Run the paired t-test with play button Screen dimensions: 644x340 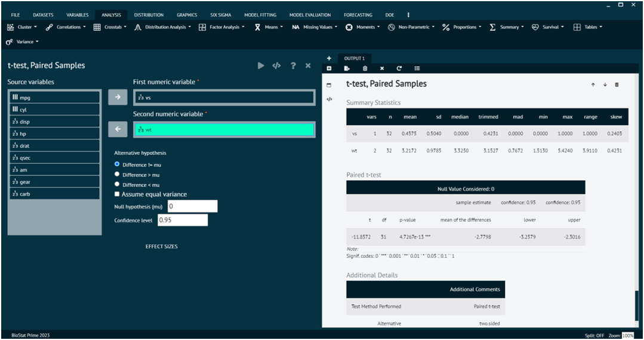pos(261,66)
